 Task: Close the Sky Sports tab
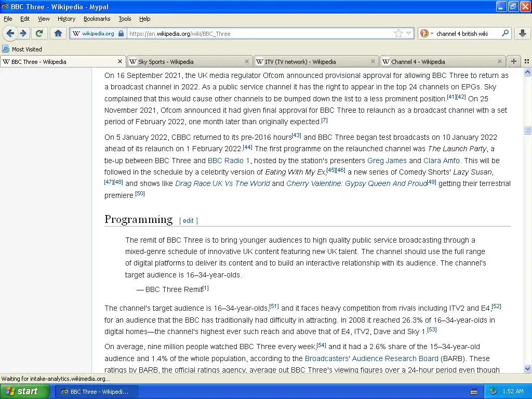pyautogui.click(x=247, y=61)
